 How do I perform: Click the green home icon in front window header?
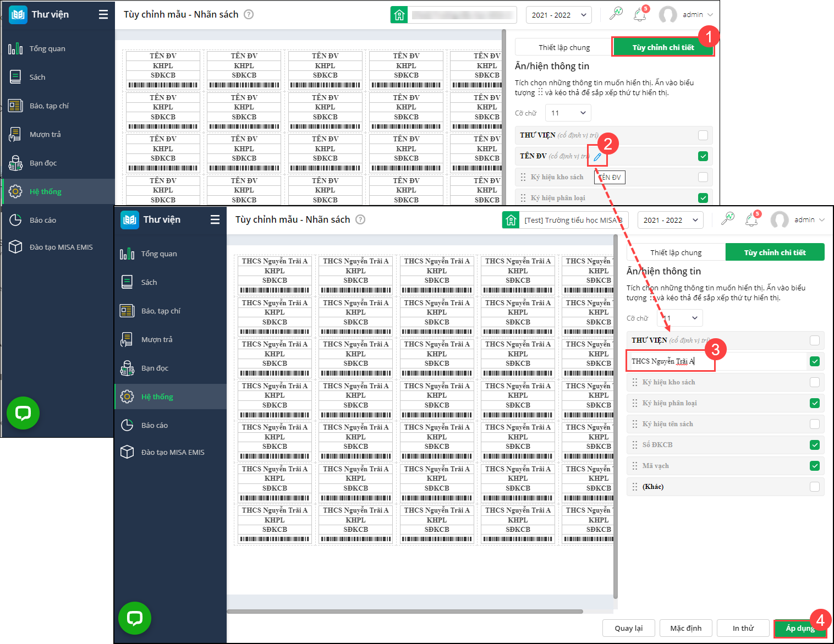pyautogui.click(x=511, y=220)
